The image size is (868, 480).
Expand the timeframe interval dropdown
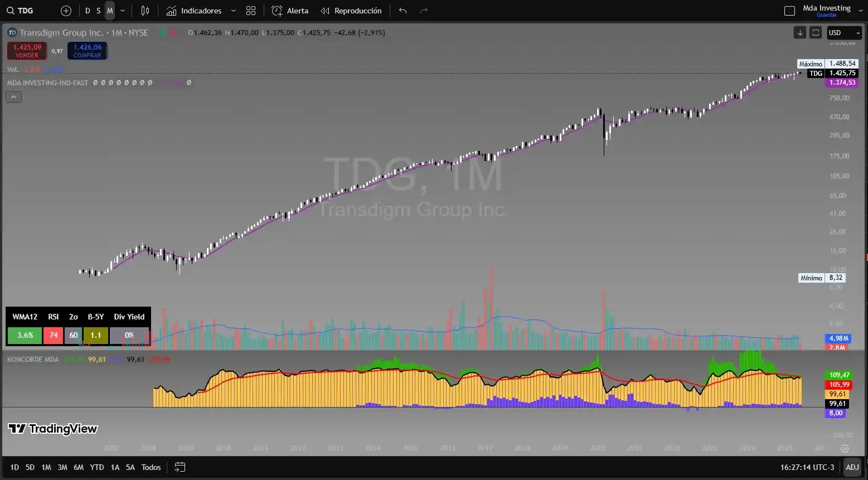point(123,11)
